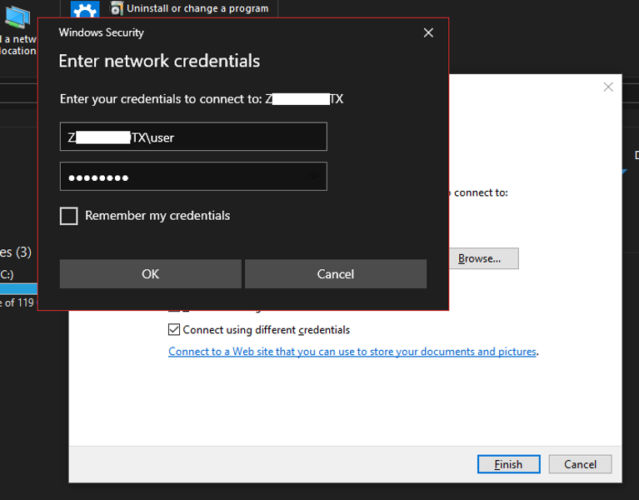Close the Map Network Drive wizard
639x500 pixels.
pyautogui.click(x=607, y=88)
